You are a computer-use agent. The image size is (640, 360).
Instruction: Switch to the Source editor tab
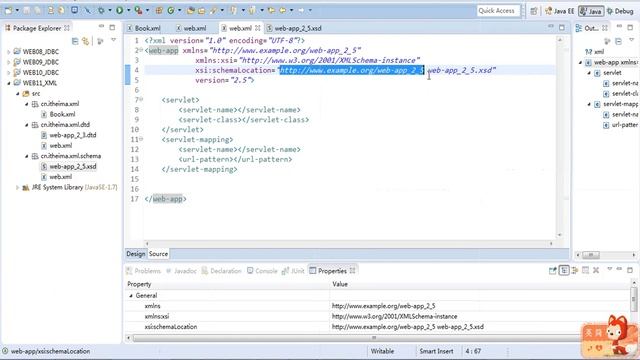pyautogui.click(x=158, y=254)
